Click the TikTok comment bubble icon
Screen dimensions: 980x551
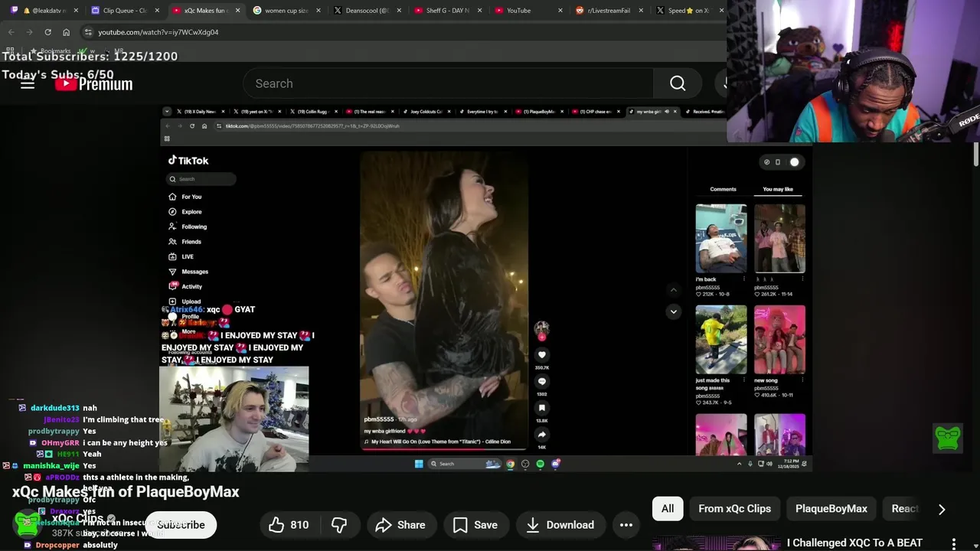pyautogui.click(x=542, y=381)
